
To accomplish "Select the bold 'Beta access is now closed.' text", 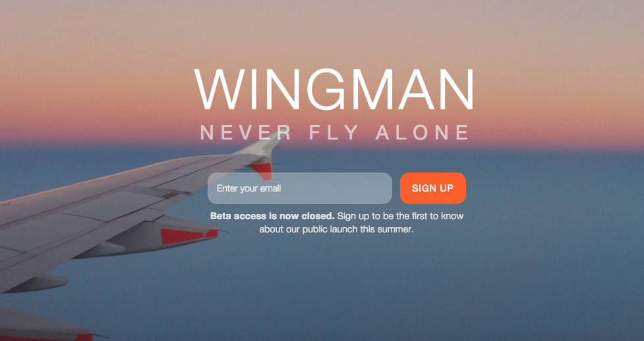I will click(x=272, y=217).
